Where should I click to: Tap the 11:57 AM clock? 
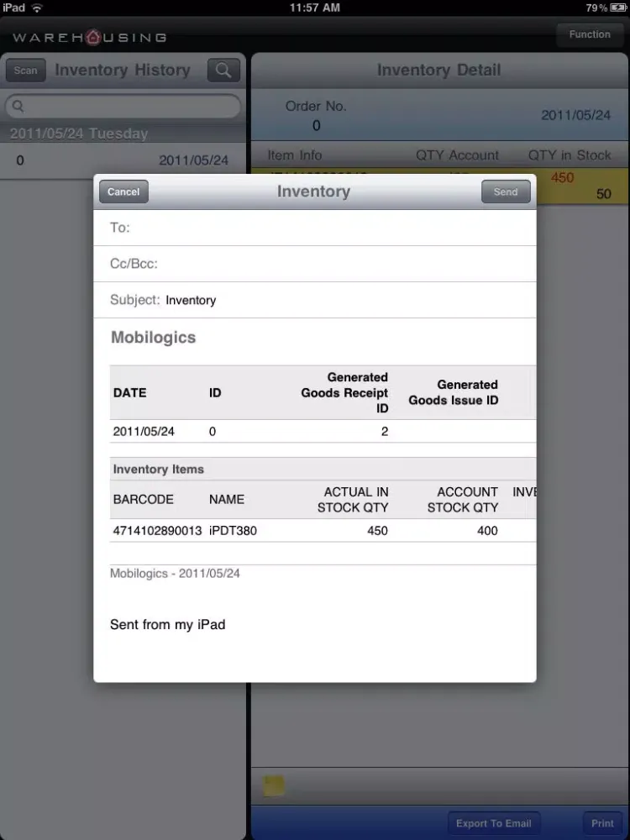point(314,8)
